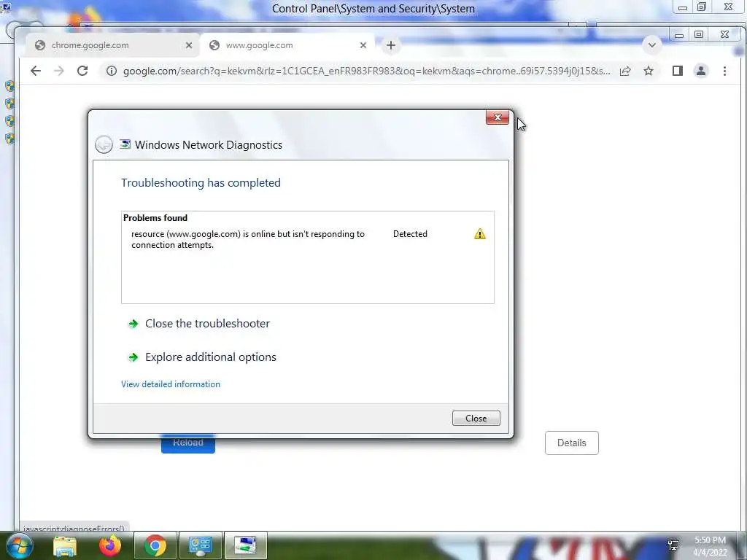Click the network tray icon
Viewport: 747px width, 560px height.
[x=673, y=545]
